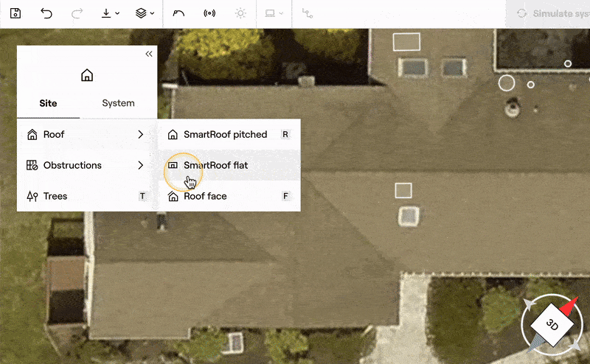Select the Site tab
The height and width of the screenshot is (364, 590).
point(48,103)
